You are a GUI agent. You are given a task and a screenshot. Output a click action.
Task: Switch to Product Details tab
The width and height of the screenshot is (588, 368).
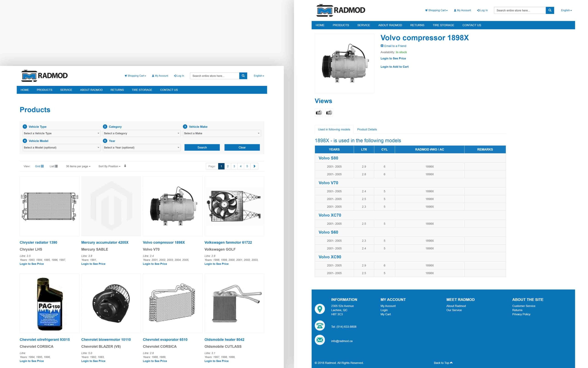pyautogui.click(x=367, y=129)
